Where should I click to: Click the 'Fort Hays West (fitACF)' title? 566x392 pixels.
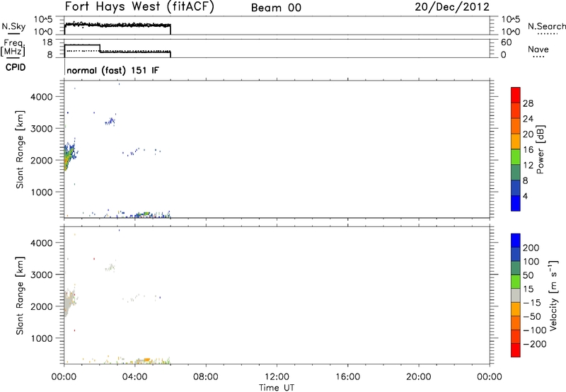click(139, 7)
